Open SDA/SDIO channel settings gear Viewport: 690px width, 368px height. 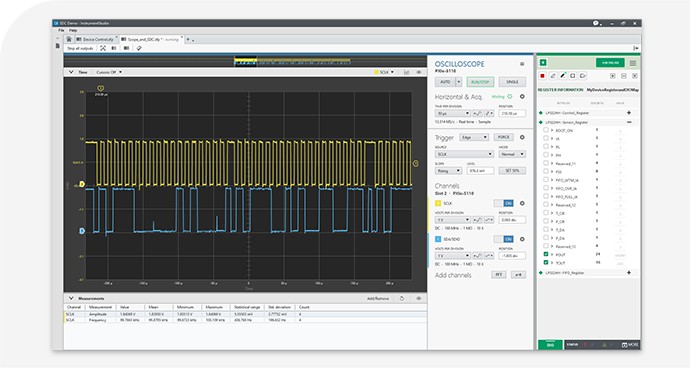tap(522, 239)
